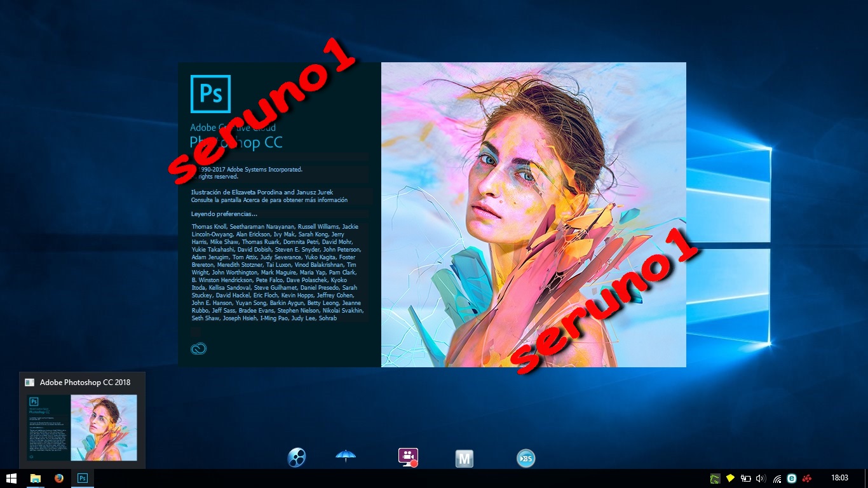Click the Show desktop strip at taskbar end
This screenshot has width=868, height=488.
coord(865,478)
